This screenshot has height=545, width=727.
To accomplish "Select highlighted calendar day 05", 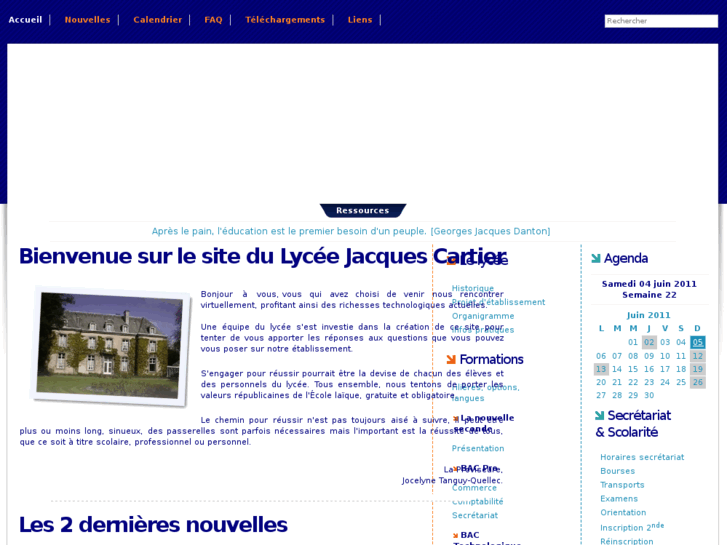I will click(698, 342).
